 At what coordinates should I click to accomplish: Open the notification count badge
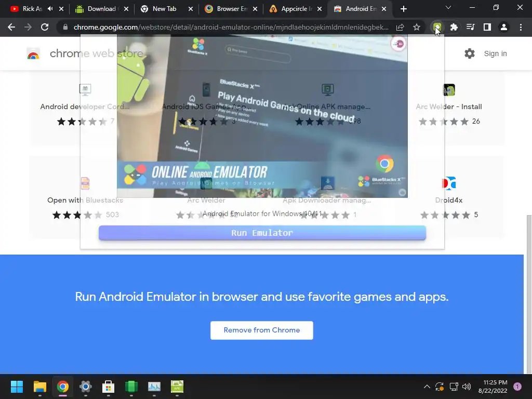tap(517, 387)
